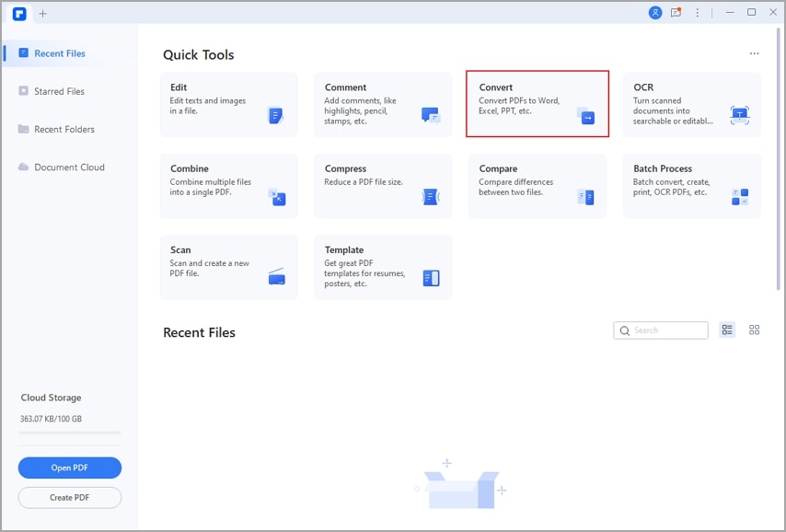Click the Compress tool squeeze icon
The height and width of the screenshot is (532, 786).
[431, 197]
